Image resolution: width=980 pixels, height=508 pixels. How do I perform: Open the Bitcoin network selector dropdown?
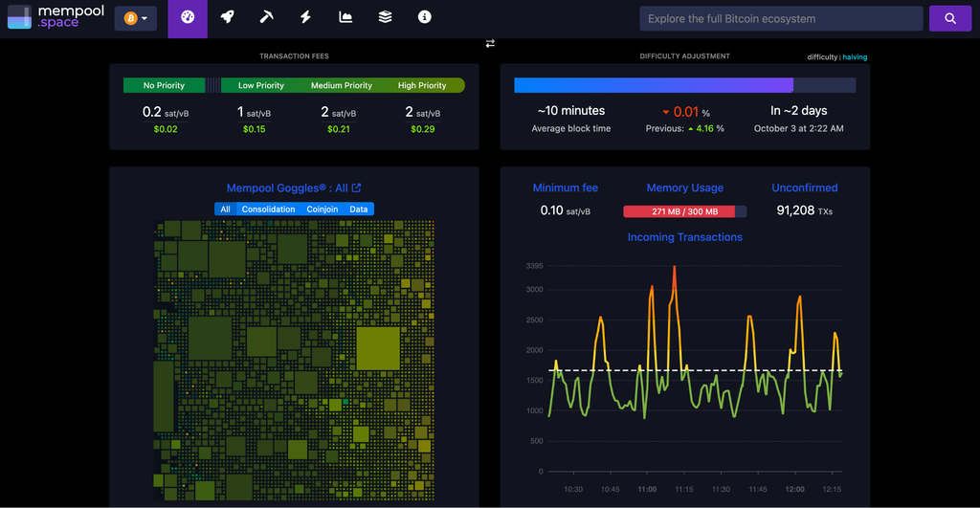tap(136, 18)
